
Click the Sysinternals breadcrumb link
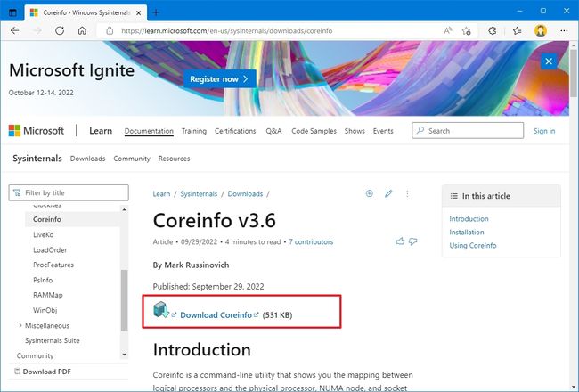tap(199, 193)
